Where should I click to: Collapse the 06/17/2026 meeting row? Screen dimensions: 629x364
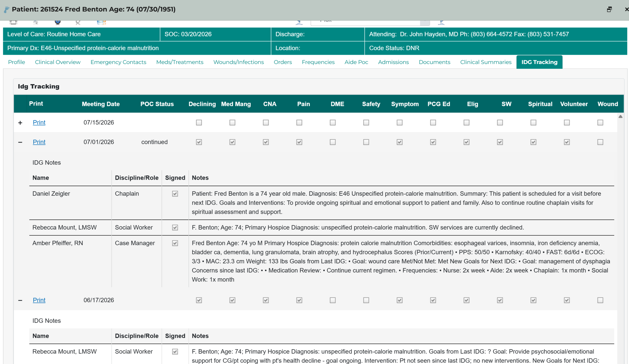click(x=20, y=300)
